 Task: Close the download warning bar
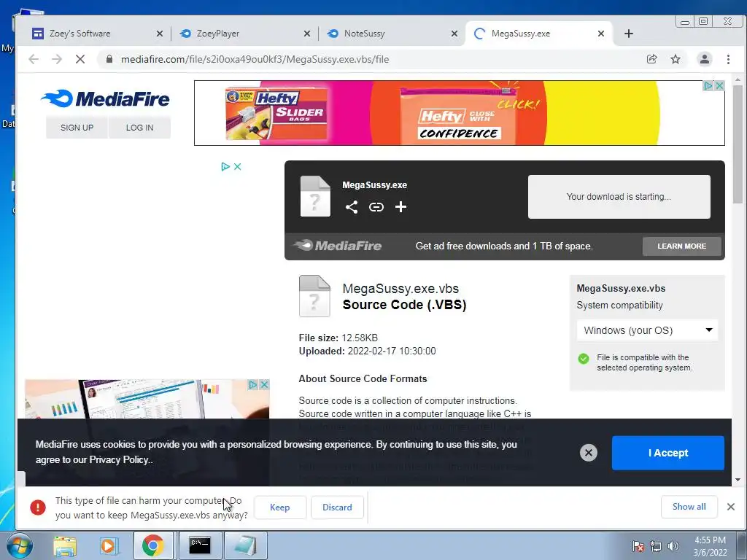click(731, 507)
